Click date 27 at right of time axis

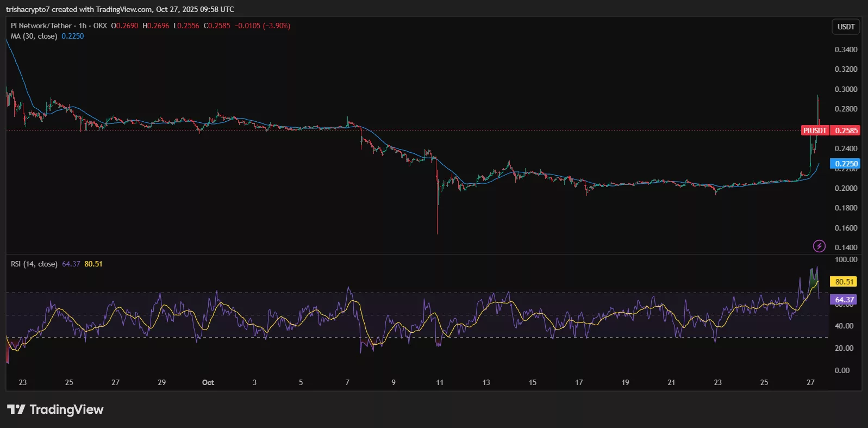810,382
